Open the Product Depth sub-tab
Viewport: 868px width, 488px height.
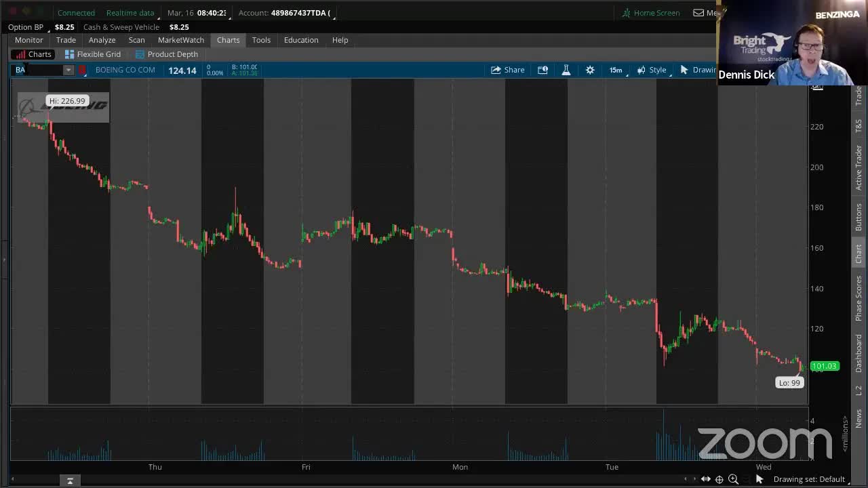click(167, 54)
